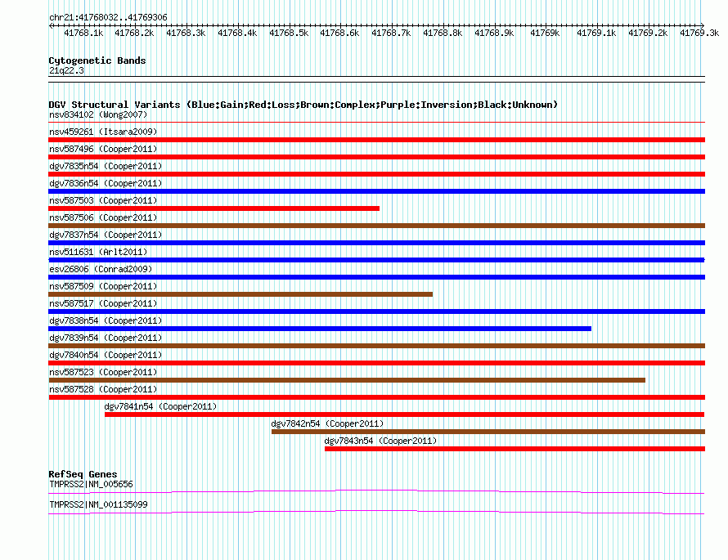The image size is (728, 560).
Task: Click the Cytogenetic Bands track title
Action: pyautogui.click(x=97, y=60)
